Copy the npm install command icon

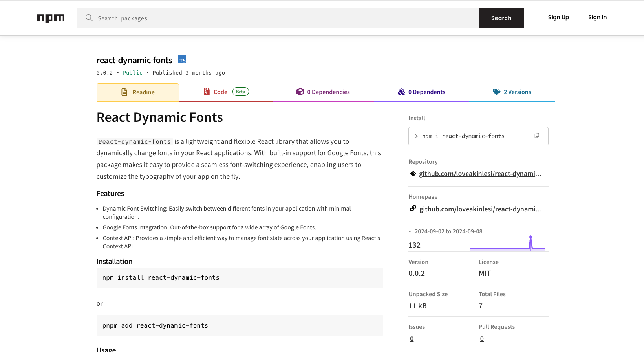[537, 136]
